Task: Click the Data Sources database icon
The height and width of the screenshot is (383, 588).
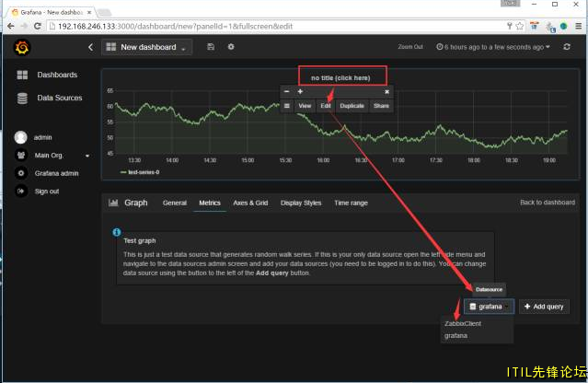Action: (x=22, y=99)
